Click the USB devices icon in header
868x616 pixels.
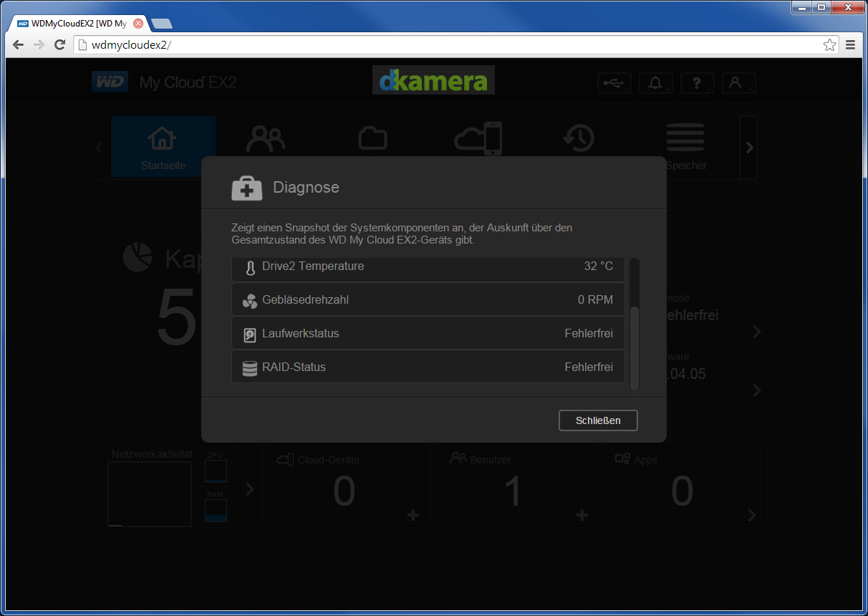tap(614, 83)
